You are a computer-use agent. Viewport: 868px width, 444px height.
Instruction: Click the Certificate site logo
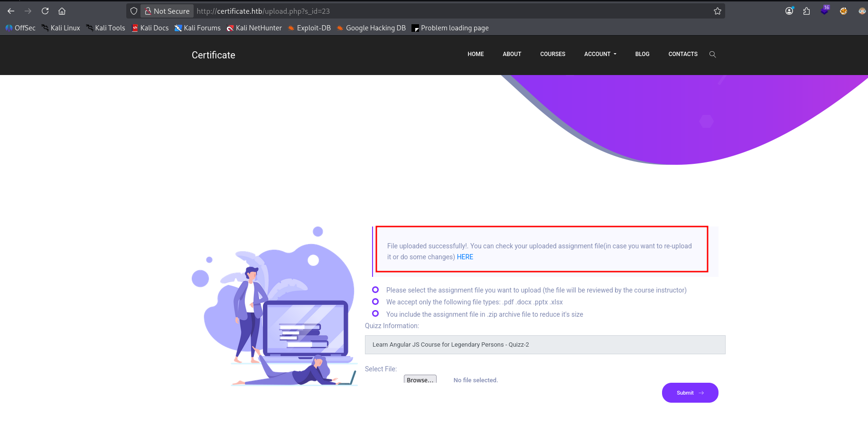(213, 55)
